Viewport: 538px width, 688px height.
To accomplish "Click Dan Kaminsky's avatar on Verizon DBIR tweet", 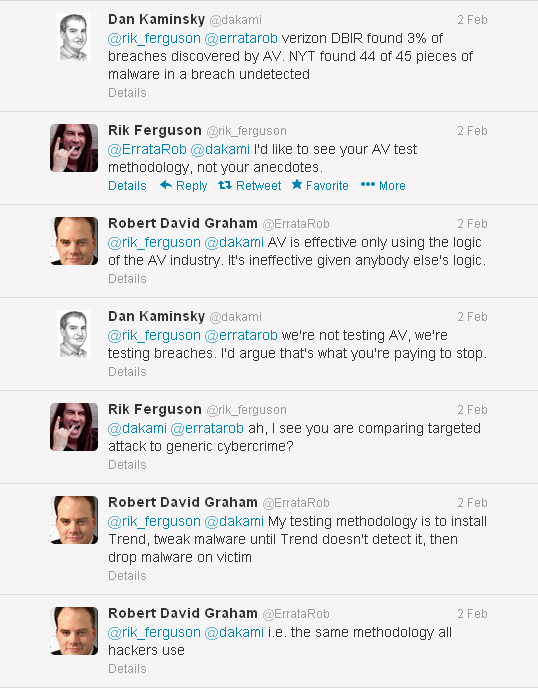I will click(x=74, y=37).
